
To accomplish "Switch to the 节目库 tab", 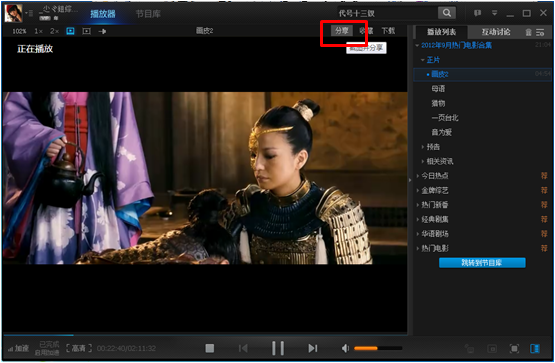I will point(148,13).
